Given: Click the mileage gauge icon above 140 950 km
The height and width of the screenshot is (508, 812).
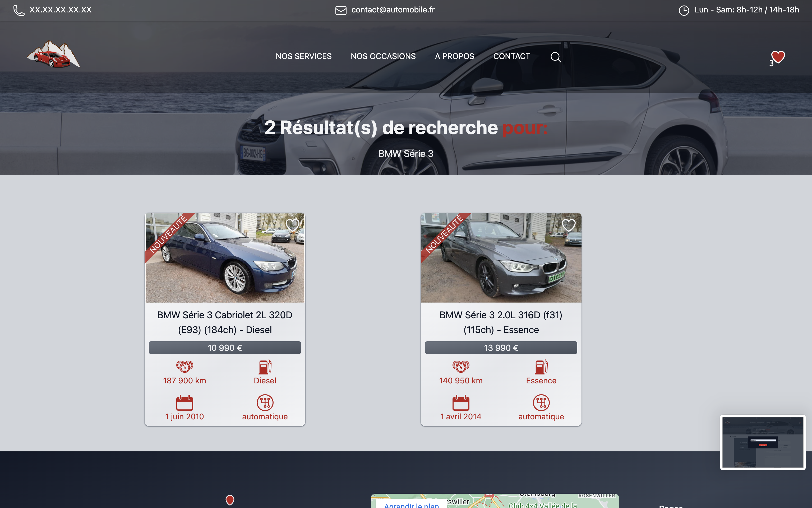Looking at the screenshot, I should pos(461,366).
